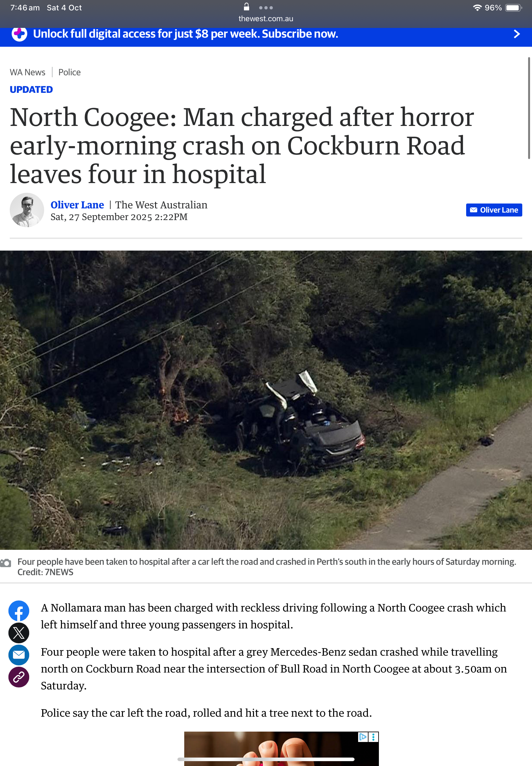
Task: Open the crashed car photo
Action: point(266,400)
